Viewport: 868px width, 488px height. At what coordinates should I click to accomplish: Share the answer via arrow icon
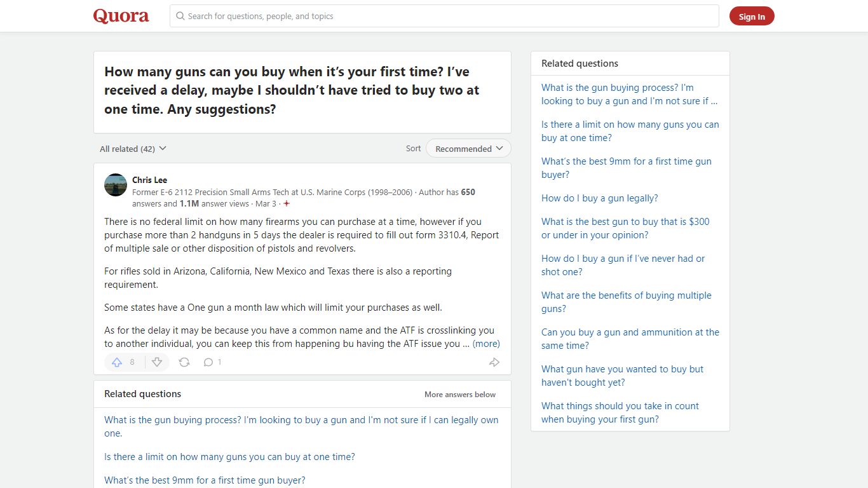click(x=494, y=362)
